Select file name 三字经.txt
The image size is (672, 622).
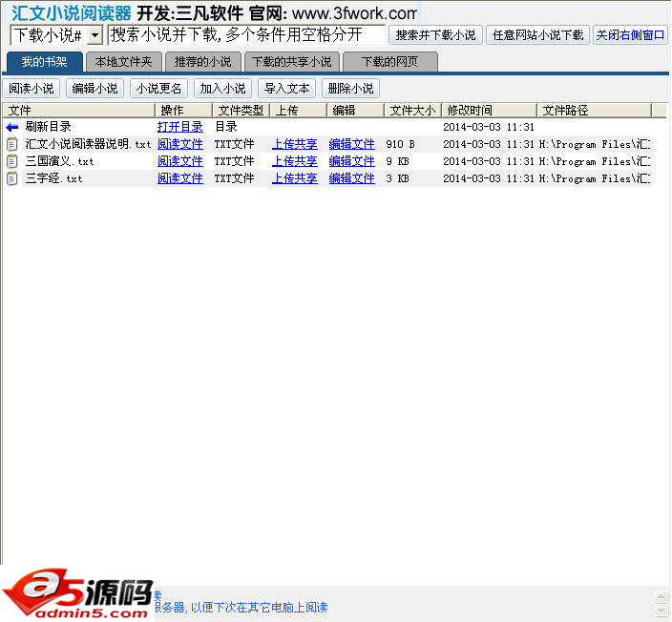pyautogui.click(x=53, y=178)
